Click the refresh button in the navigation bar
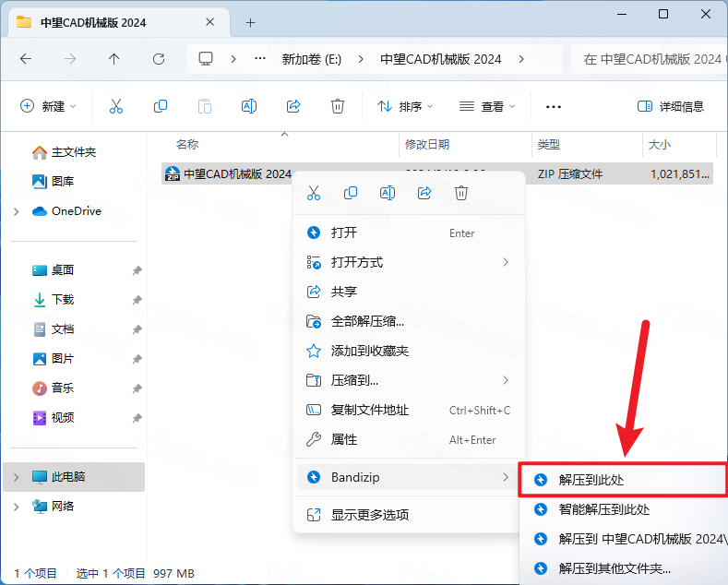 159,59
